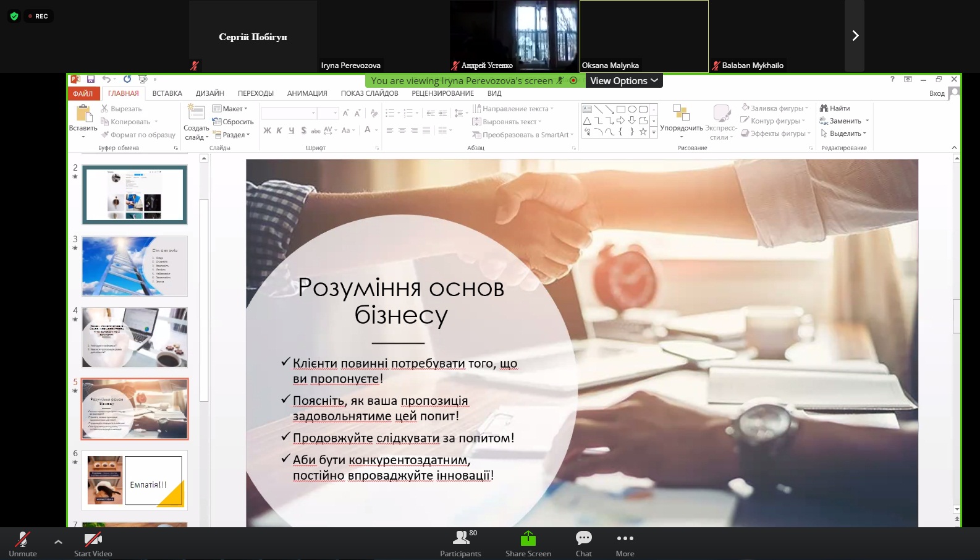The height and width of the screenshot is (560, 980).
Task: Switch to the ВСТАВКА ribbon tab
Action: tap(167, 93)
